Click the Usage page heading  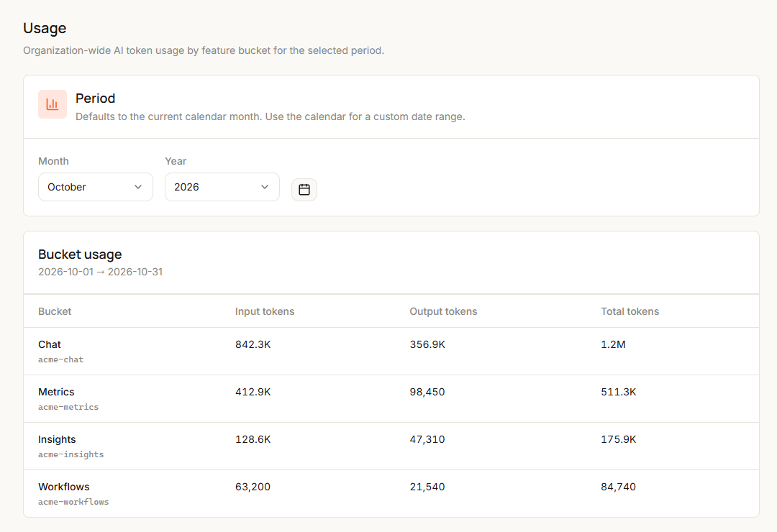coord(45,28)
